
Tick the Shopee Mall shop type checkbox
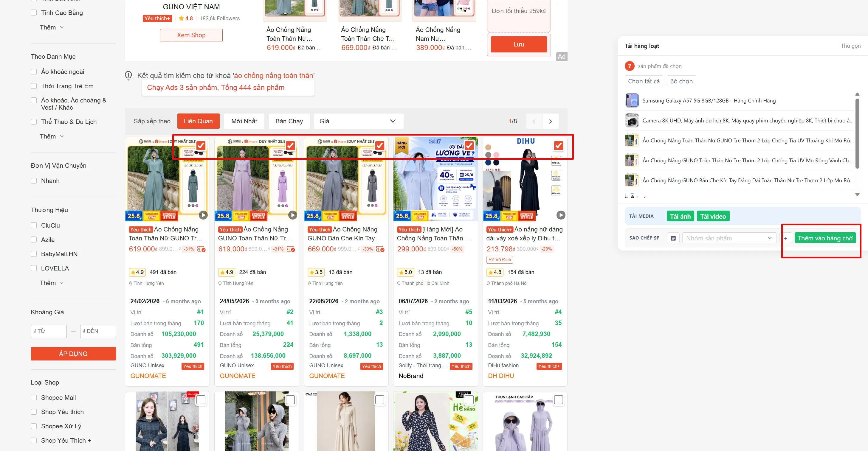point(34,398)
